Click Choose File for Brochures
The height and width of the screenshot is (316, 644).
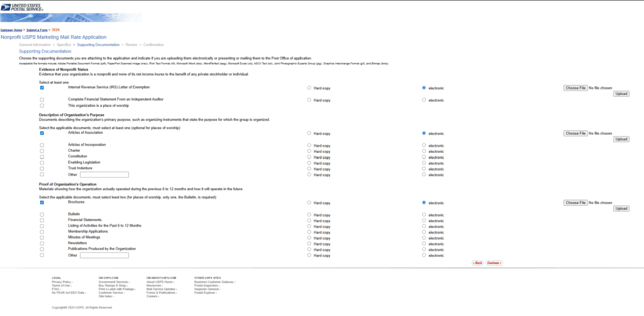coord(575,203)
